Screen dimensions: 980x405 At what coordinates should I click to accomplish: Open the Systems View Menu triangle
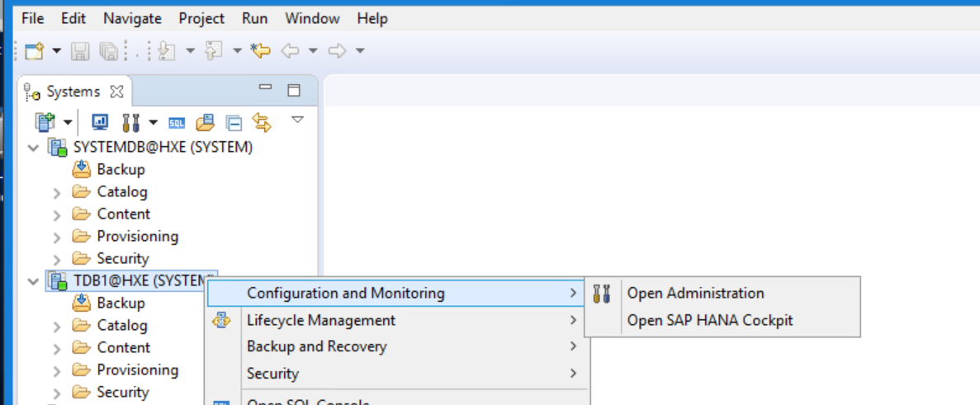click(297, 119)
